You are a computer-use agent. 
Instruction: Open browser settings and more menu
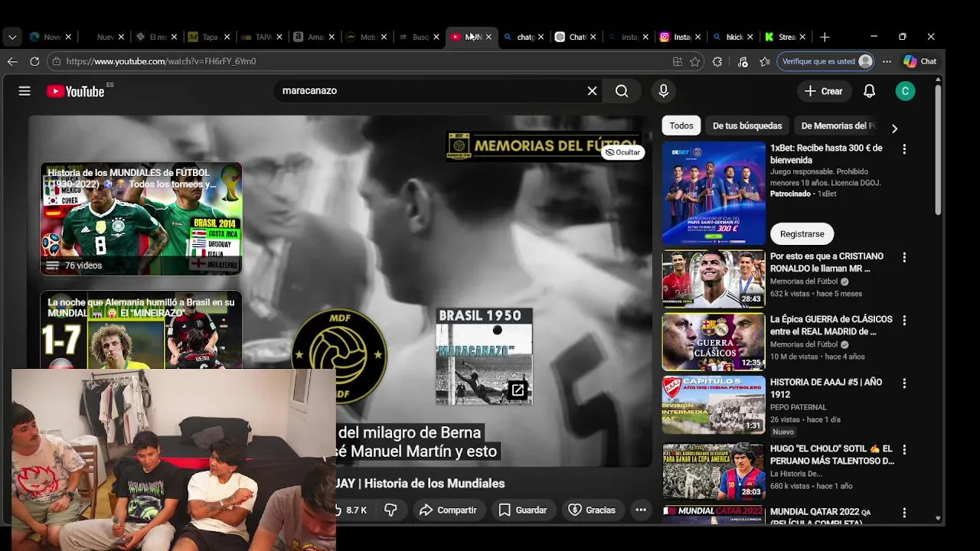point(887,61)
